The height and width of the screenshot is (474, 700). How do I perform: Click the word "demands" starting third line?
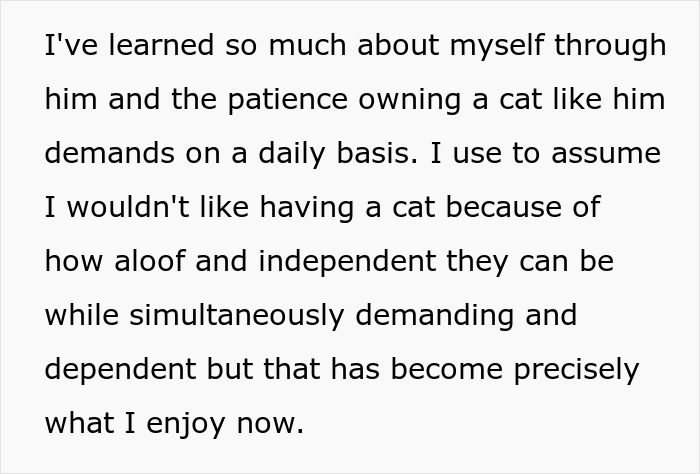coord(109,153)
